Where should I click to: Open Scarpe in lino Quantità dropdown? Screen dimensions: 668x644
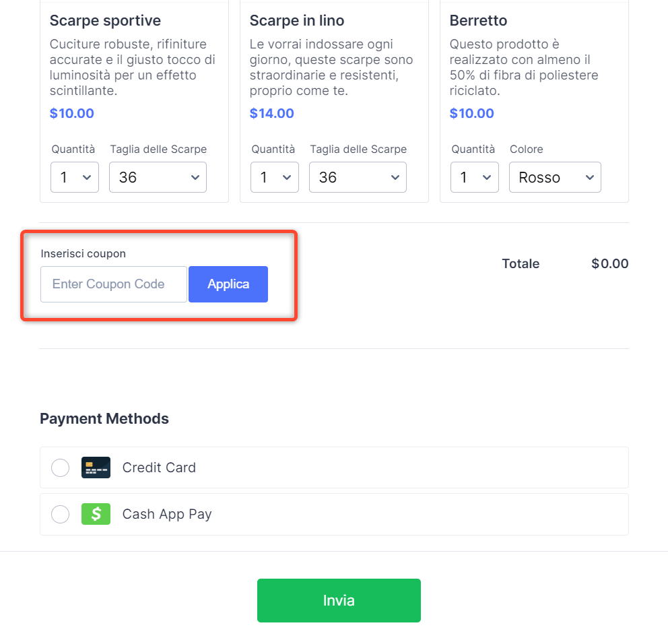tap(275, 177)
